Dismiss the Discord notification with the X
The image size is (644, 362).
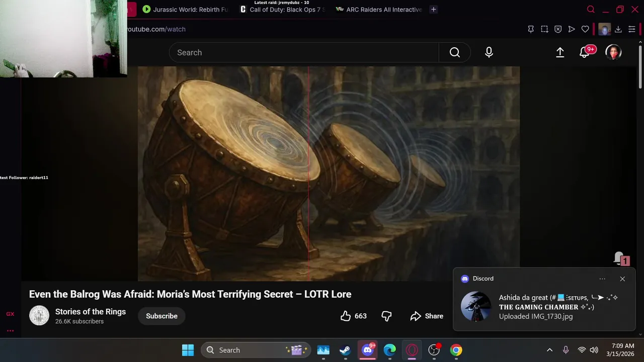622,279
